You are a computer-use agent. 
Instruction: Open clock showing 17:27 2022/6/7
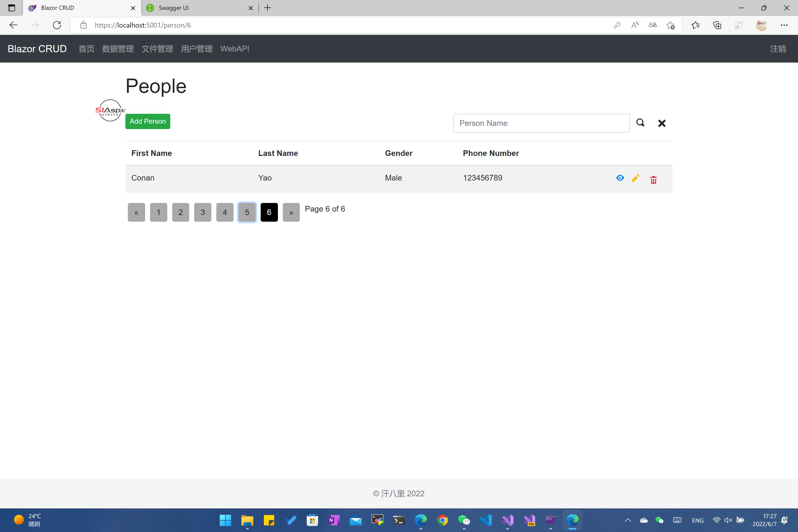[764, 520]
